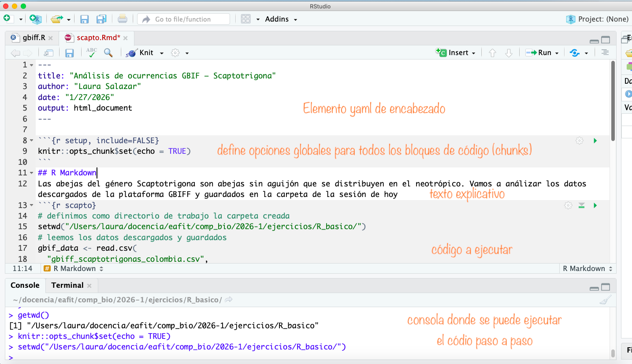
Task: Go to next section/chunk down arrow
Action: click(509, 53)
